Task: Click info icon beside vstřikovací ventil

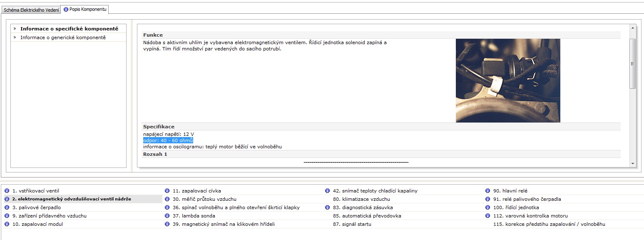Action: [x=7, y=191]
